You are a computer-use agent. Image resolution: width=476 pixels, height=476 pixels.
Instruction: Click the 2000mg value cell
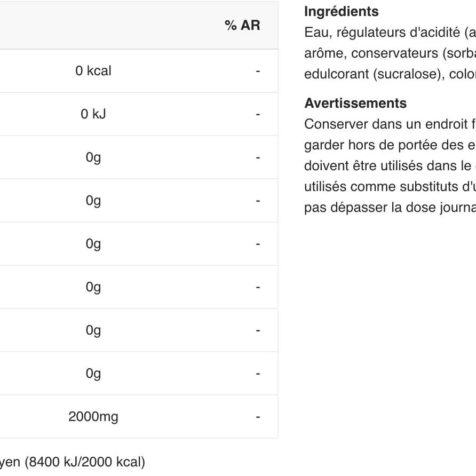point(93,416)
